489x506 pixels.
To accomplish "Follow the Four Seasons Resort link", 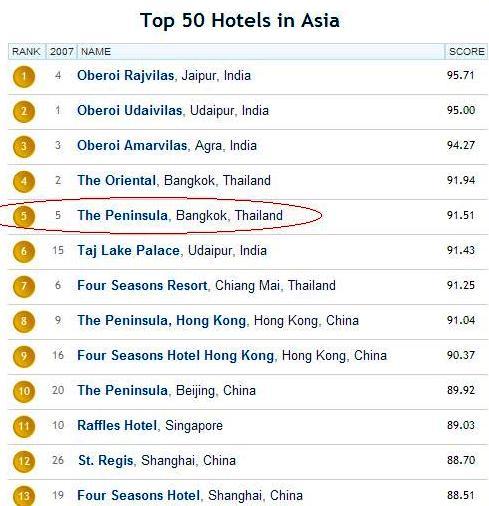I will [x=142, y=286].
